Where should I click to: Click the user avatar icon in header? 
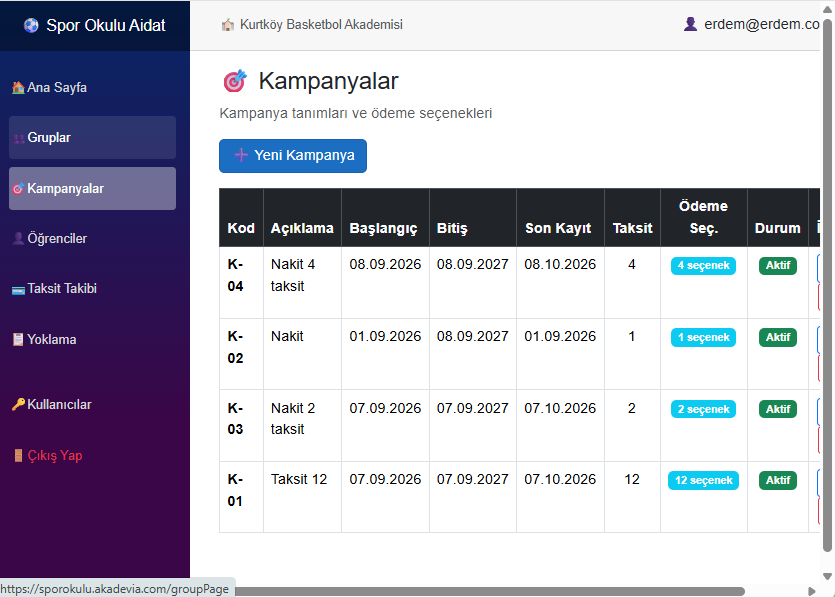click(x=691, y=24)
